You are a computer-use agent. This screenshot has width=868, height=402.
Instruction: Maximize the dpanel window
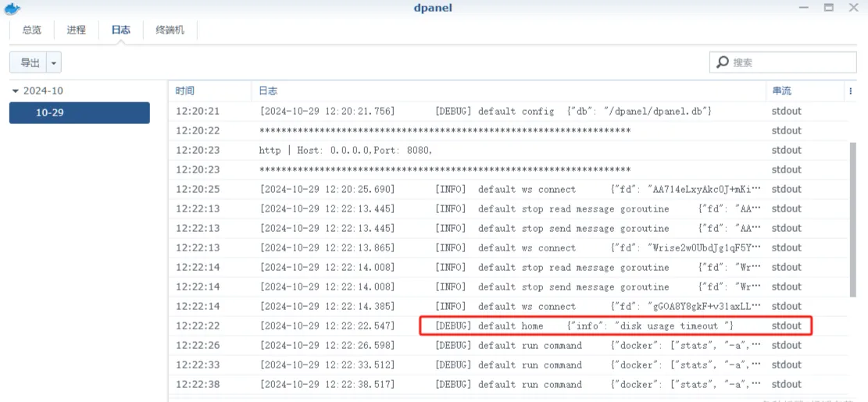tap(828, 8)
